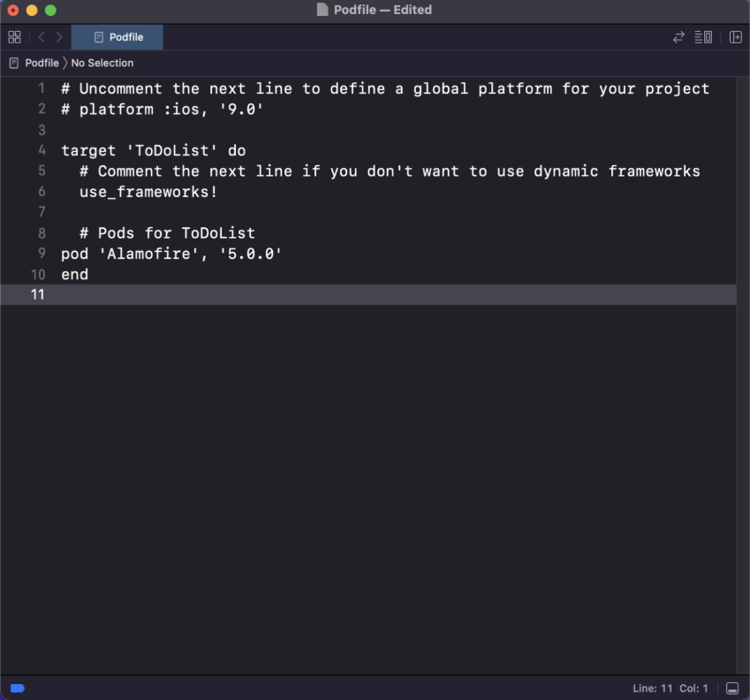Zoom window with green button

[50, 10]
